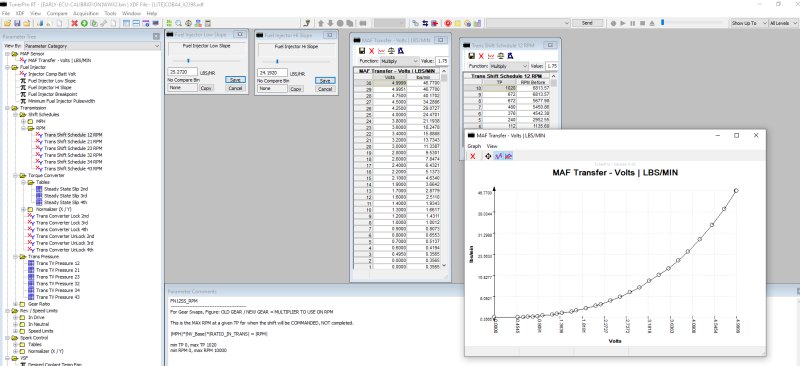Click red X in MAF Transfer table toolbar
This screenshot has width=800, height=366.
371,51
